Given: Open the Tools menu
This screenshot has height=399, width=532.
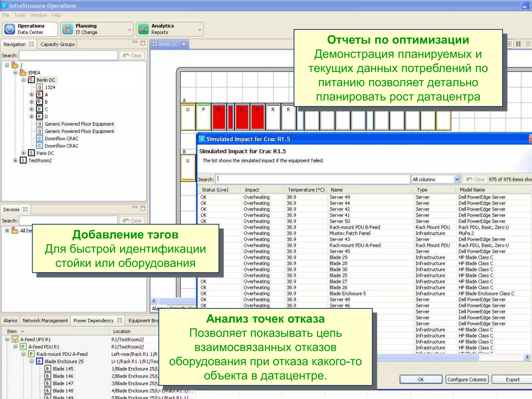Looking at the screenshot, I should tap(19, 15).
